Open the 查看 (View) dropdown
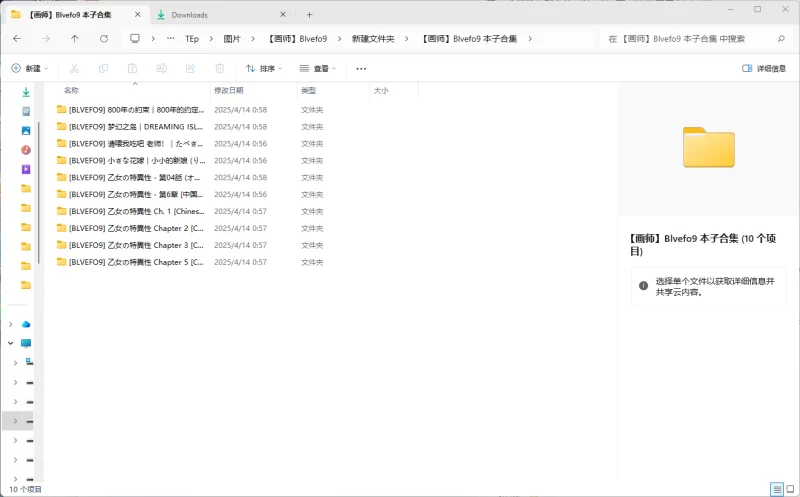This screenshot has height=497, width=800. click(318, 69)
